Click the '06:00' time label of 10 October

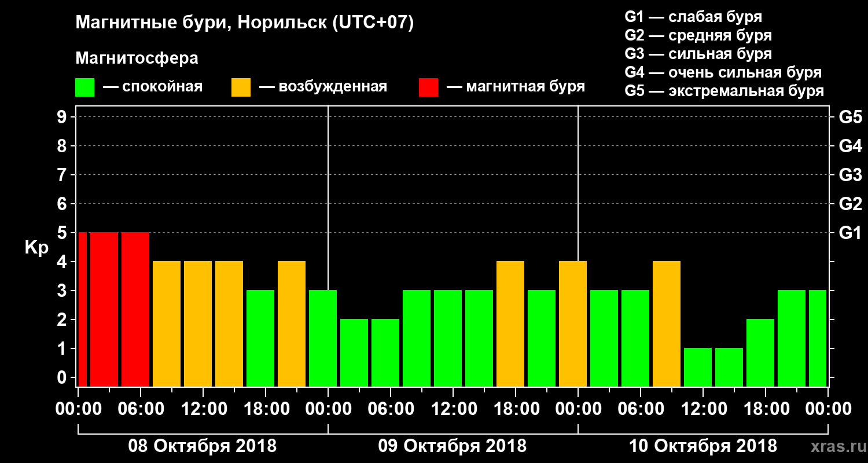(641, 409)
